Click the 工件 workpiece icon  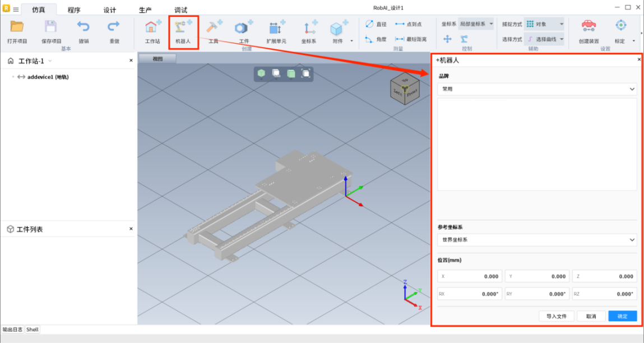(x=244, y=28)
